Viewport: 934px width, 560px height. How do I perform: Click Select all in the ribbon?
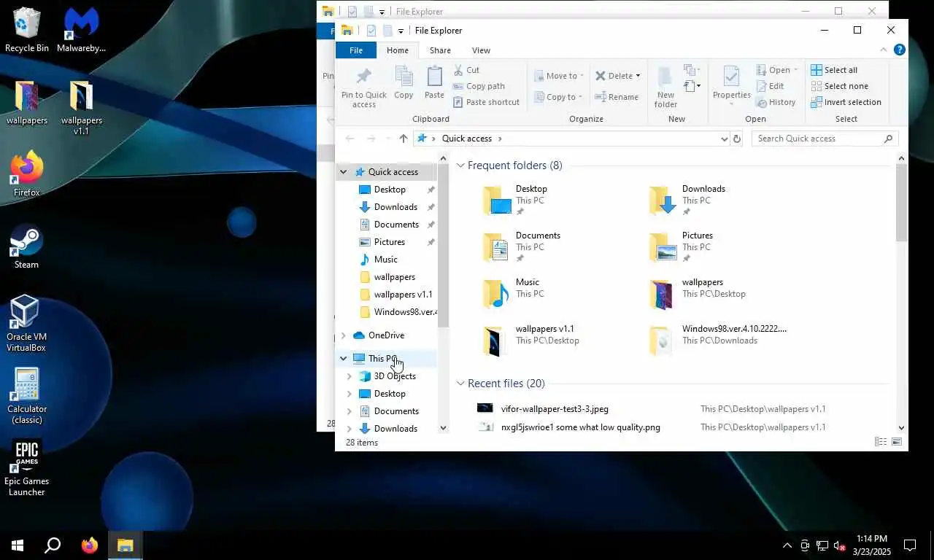pyautogui.click(x=834, y=70)
